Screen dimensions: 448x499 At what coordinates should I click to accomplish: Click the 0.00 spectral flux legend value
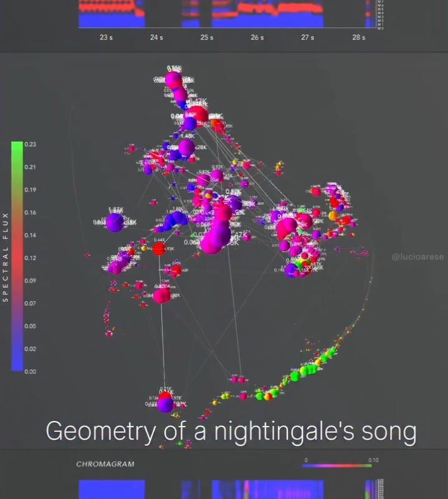30,371
